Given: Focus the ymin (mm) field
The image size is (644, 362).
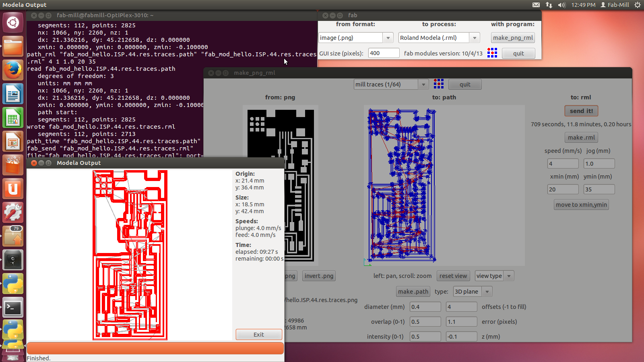Looking at the screenshot, I should click(x=599, y=189).
